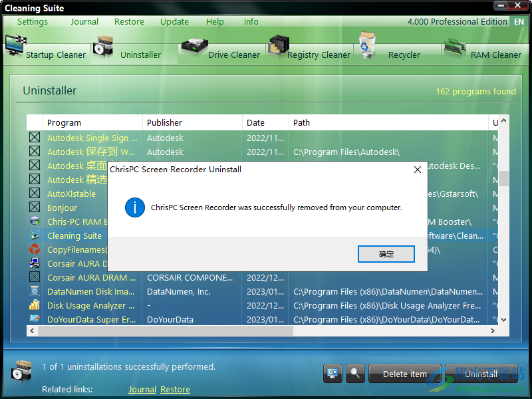Image resolution: width=532 pixels, height=399 pixels.
Task: Open the Journal related link
Action: (x=142, y=389)
